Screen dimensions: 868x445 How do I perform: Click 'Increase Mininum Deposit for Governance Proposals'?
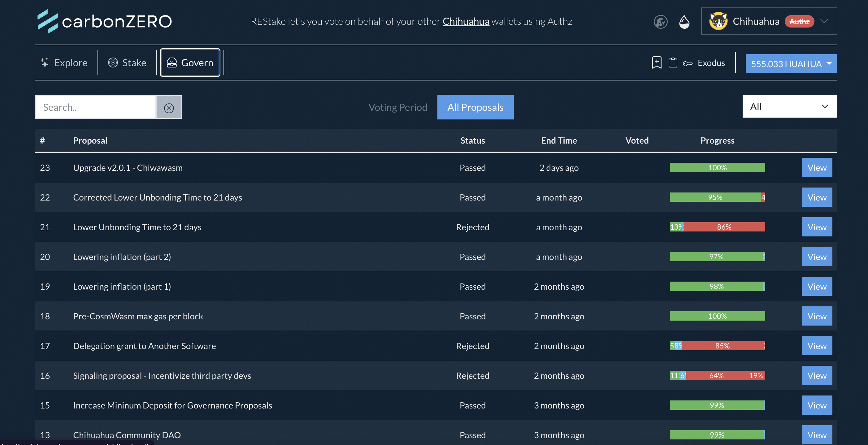(x=172, y=405)
